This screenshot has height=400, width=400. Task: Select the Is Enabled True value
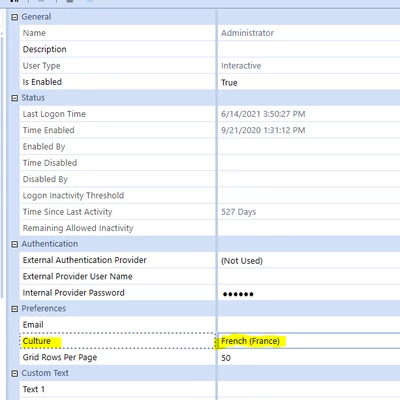309,82
